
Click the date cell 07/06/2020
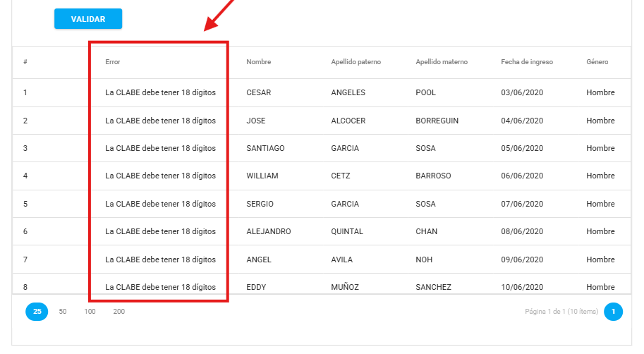point(522,204)
